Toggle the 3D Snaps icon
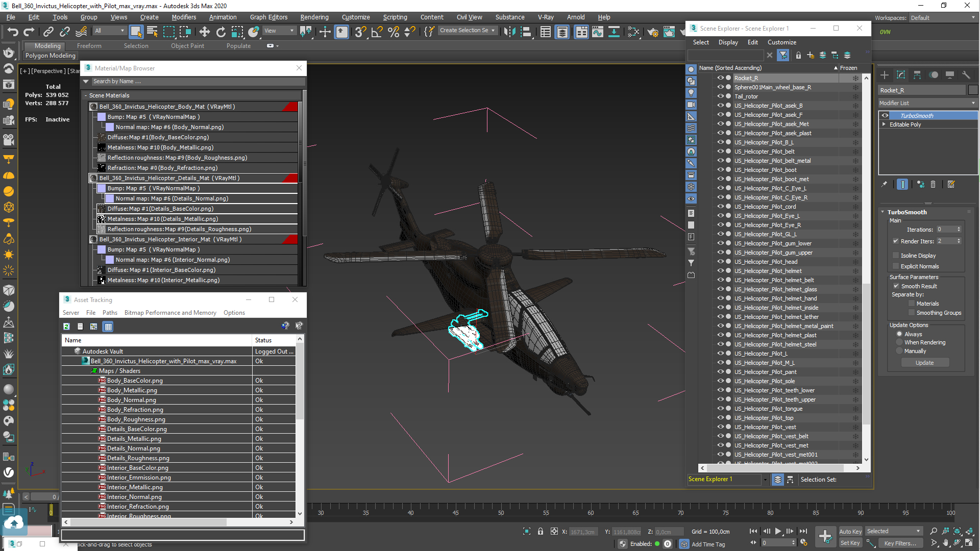Viewport: 980px width, 551px height. coord(360,32)
